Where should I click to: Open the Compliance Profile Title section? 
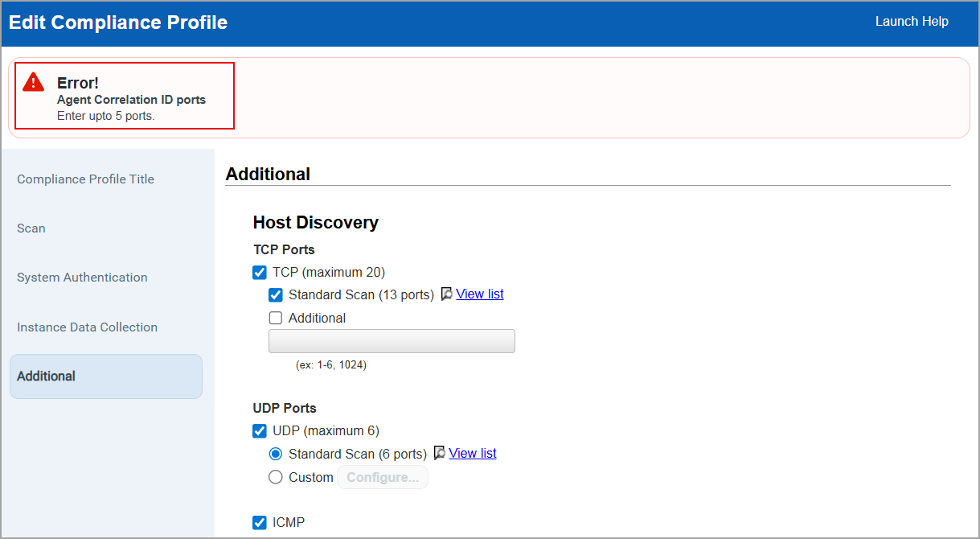(85, 179)
